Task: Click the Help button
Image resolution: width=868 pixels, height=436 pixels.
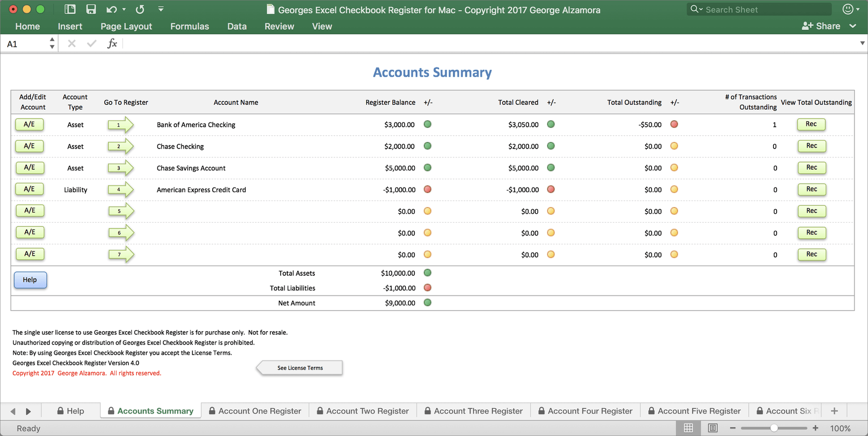Action: [30, 280]
